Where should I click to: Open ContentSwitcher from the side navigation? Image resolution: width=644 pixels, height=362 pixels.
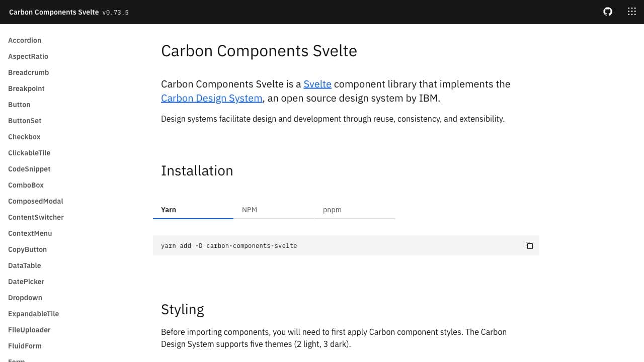point(36,217)
